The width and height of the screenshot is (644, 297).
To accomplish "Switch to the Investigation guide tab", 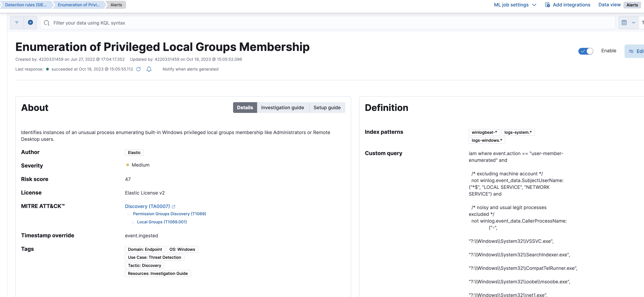I will [x=282, y=107].
